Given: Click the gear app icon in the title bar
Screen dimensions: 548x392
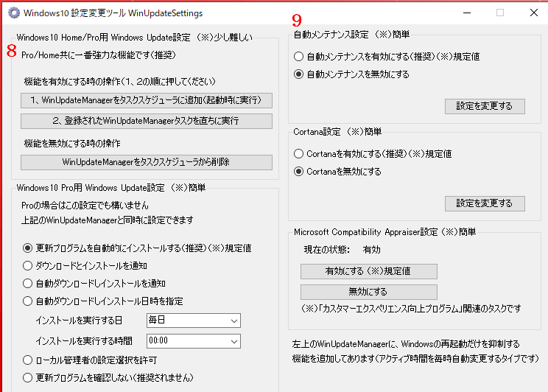Looking at the screenshot, I should pyautogui.click(x=14, y=13).
